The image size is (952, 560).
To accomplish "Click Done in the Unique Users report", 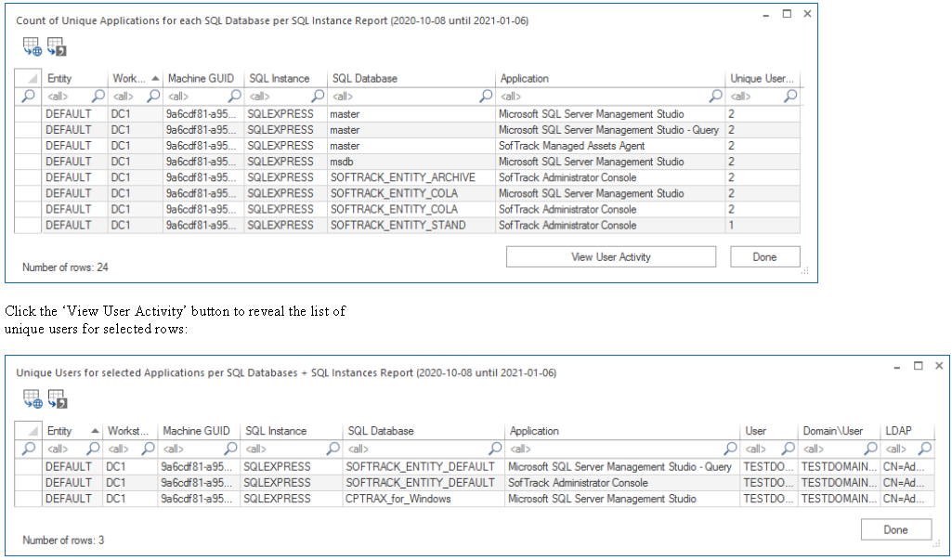I will coord(895,529).
